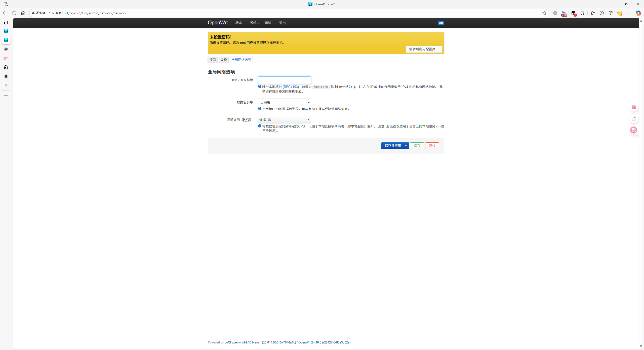Open the 系统 dropdown menu

click(x=255, y=23)
